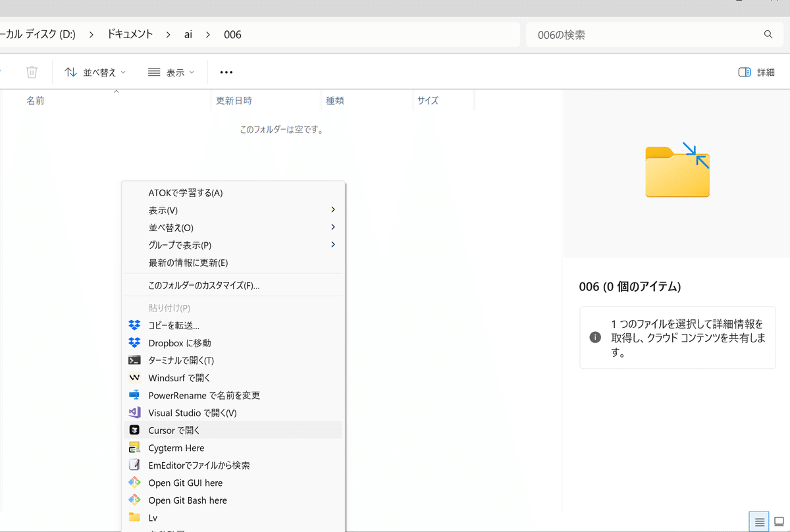Search in files with EmEditor
This screenshot has height=532, width=790.
197,465
